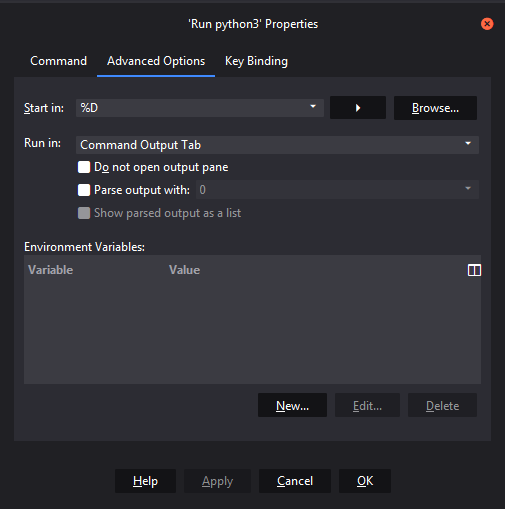Close the 'Run python3' Properties dialog
The height and width of the screenshot is (509, 505).
(487, 24)
